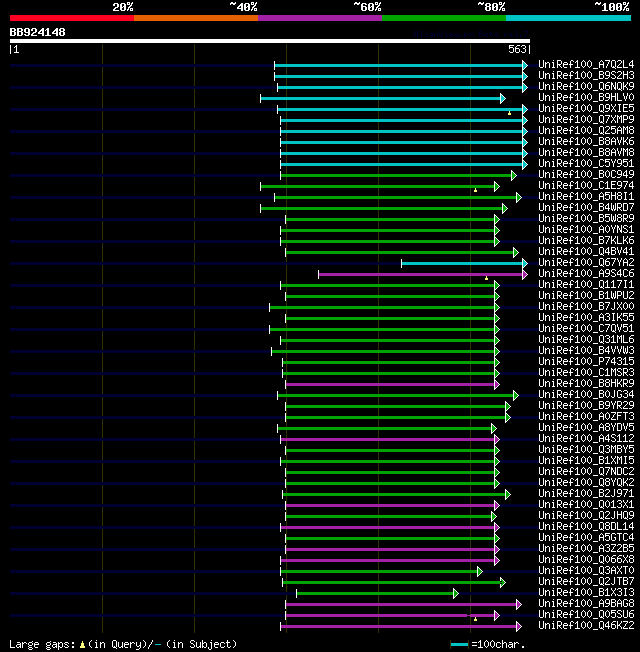Click the UniRef100_Q3AXT0 label

586,570
